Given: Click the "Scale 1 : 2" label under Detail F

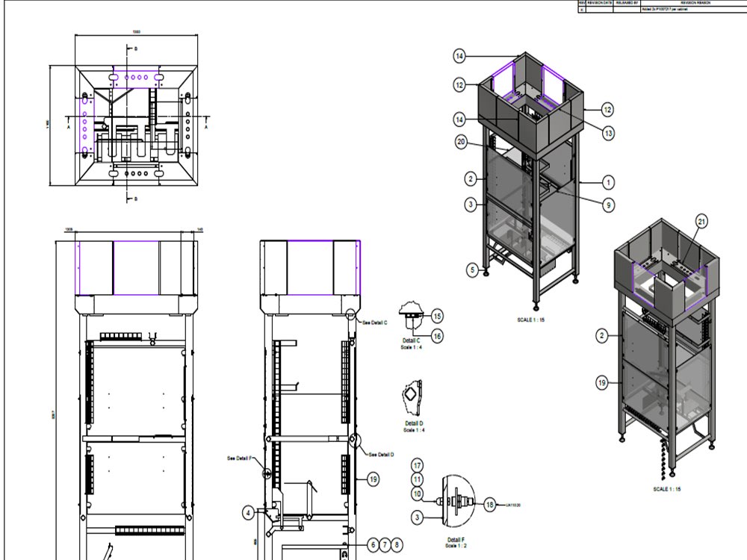Looking at the screenshot, I should (x=456, y=546).
